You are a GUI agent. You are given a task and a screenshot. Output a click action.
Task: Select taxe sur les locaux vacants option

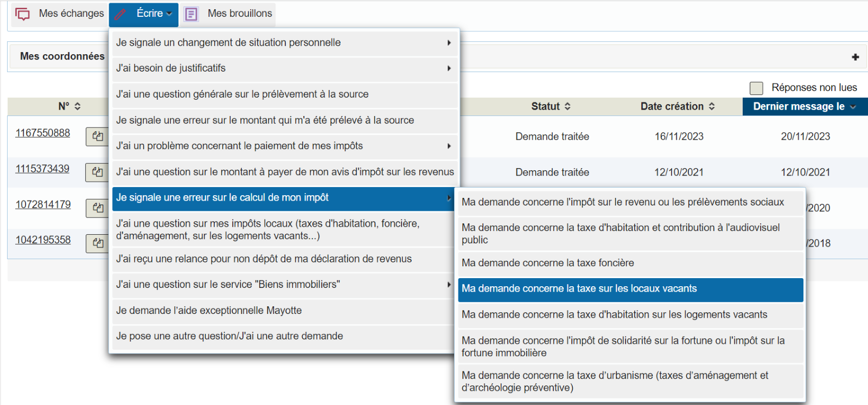pyautogui.click(x=579, y=289)
